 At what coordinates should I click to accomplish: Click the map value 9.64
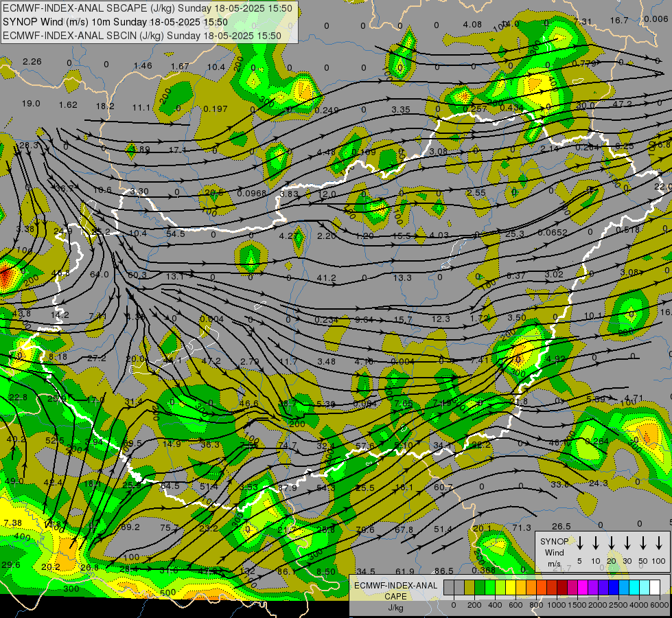[364, 319]
